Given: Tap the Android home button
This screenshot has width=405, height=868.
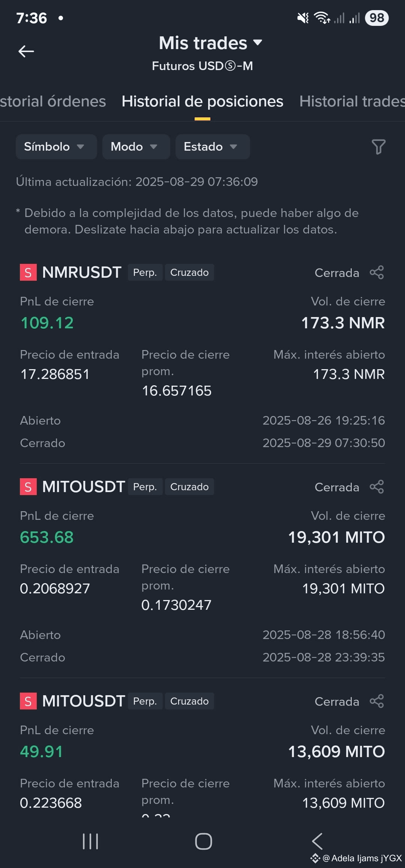Looking at the screenshot, I should click(203, 841).
